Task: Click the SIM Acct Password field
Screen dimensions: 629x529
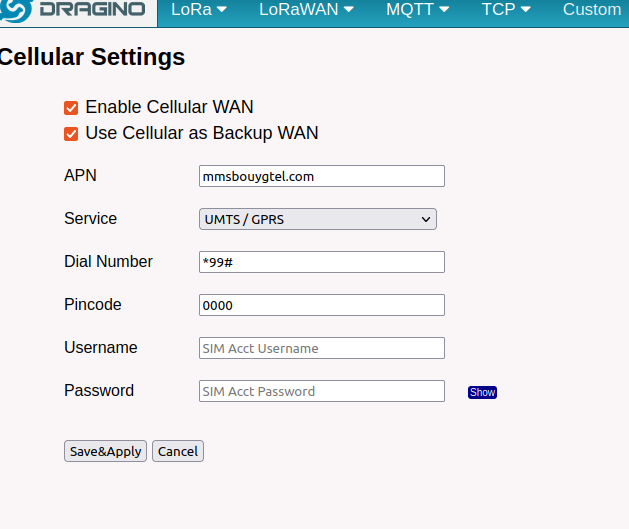Action: 321,391
